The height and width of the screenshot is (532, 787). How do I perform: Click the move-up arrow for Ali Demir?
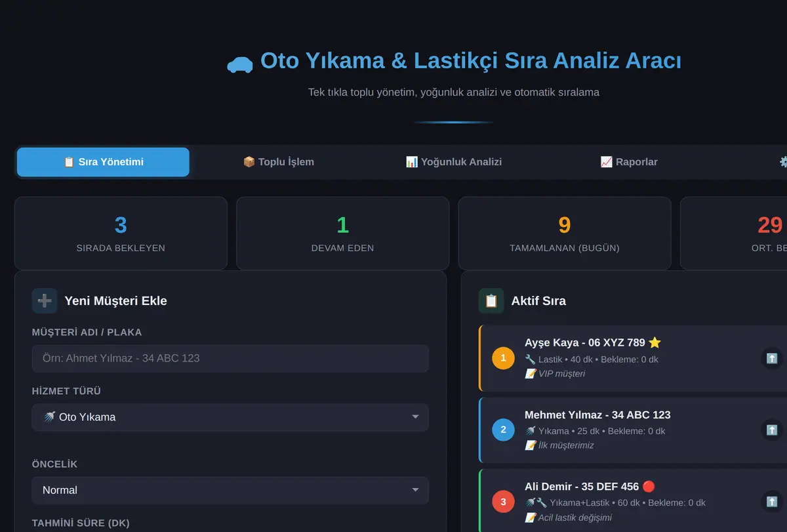772,502
